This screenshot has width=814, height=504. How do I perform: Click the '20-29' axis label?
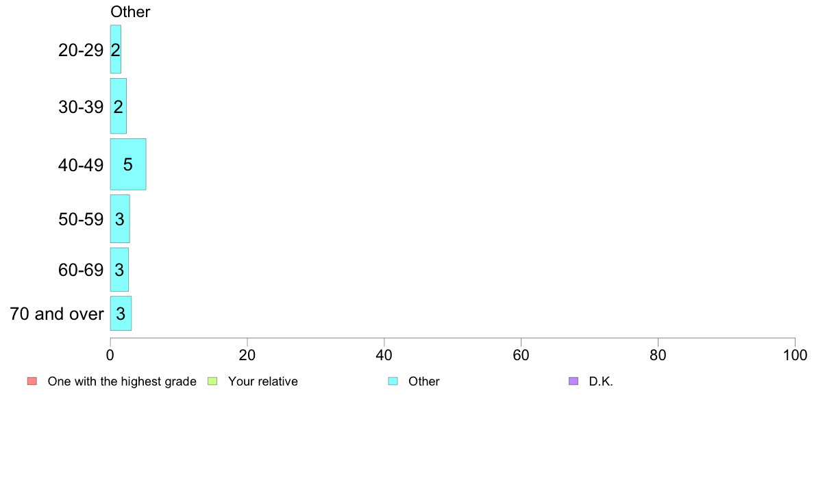[81, 50]
